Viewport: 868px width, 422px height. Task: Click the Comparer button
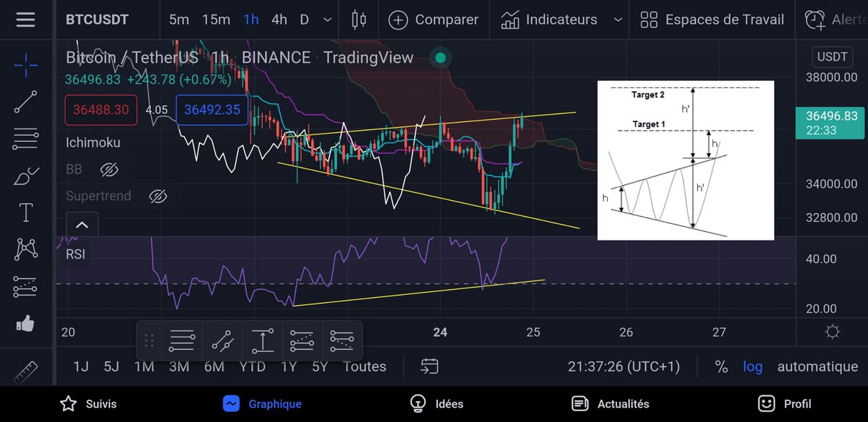tap(434, 20)
